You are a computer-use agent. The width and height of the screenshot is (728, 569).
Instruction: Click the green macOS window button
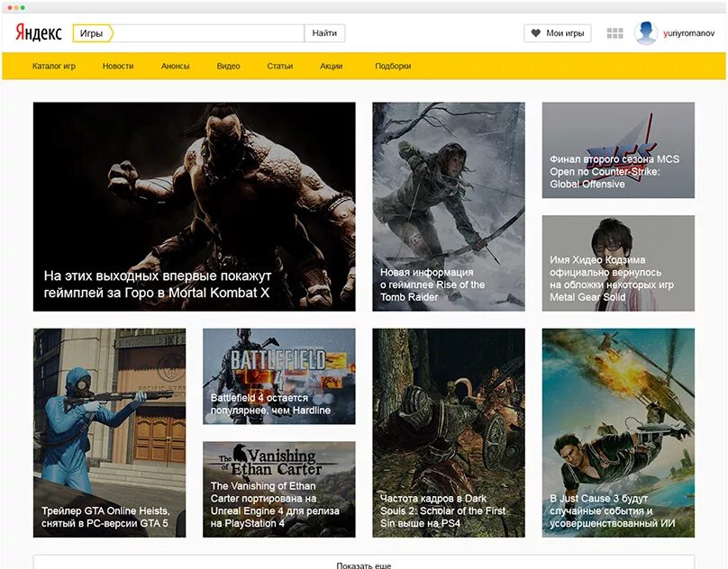pyautogui.click(x=23, y=7)
